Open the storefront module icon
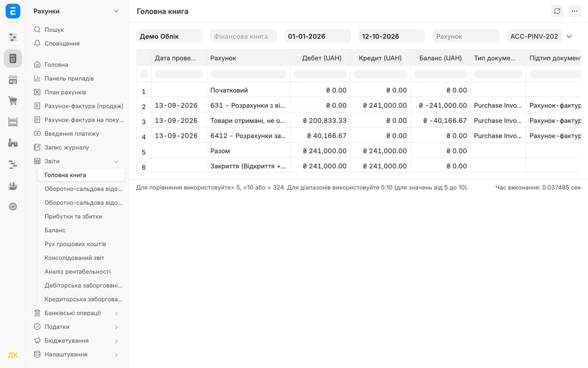The image size is (588, 368). tap(13, 80)
